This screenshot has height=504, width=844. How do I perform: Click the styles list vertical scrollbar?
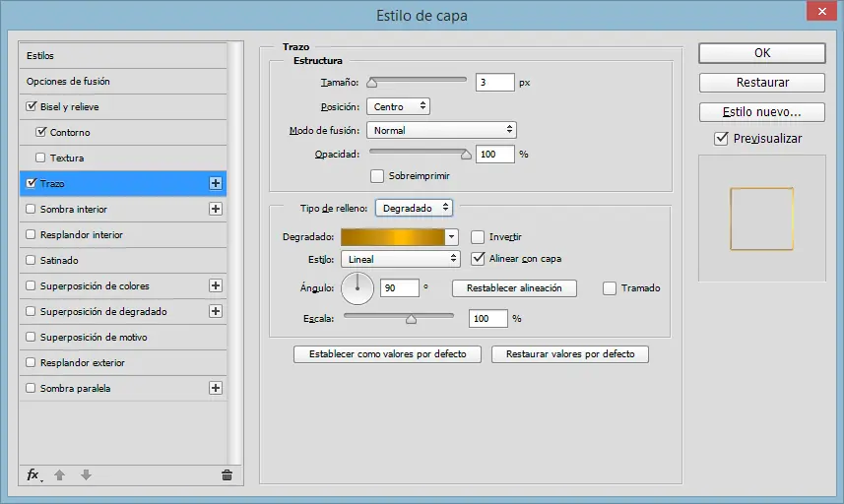234,253
